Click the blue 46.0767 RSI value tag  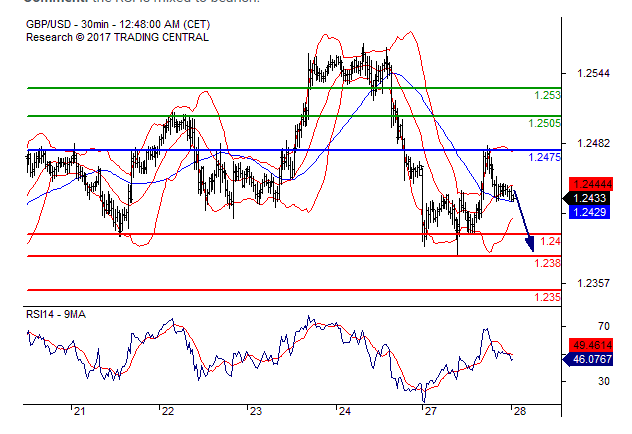tap(588, 359)
